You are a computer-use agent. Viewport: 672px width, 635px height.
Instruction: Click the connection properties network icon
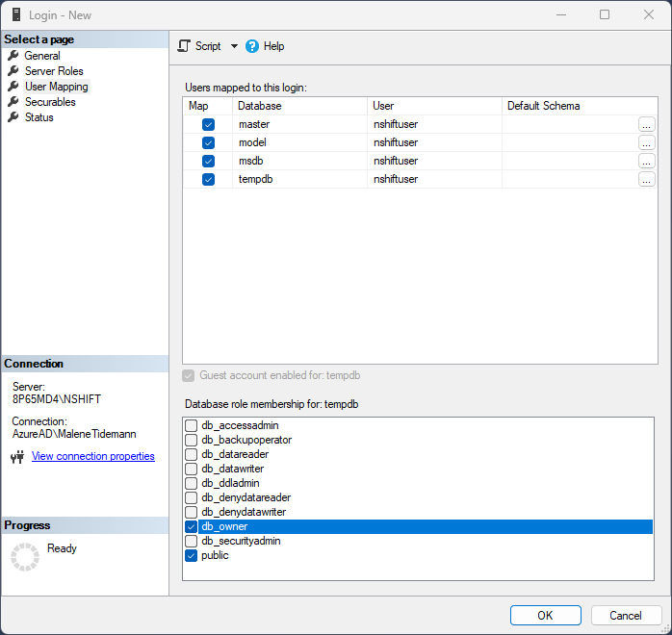point(17,457)
